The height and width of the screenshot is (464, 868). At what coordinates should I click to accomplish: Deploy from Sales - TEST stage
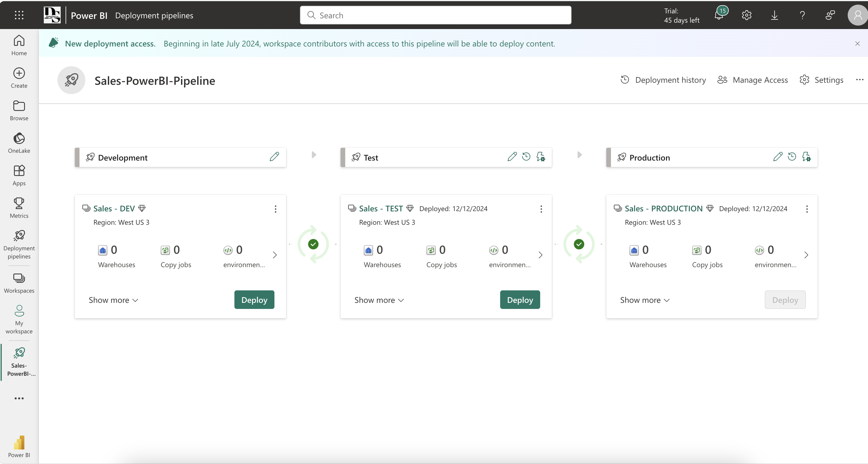pyautogui.click(x=520, y=299)
